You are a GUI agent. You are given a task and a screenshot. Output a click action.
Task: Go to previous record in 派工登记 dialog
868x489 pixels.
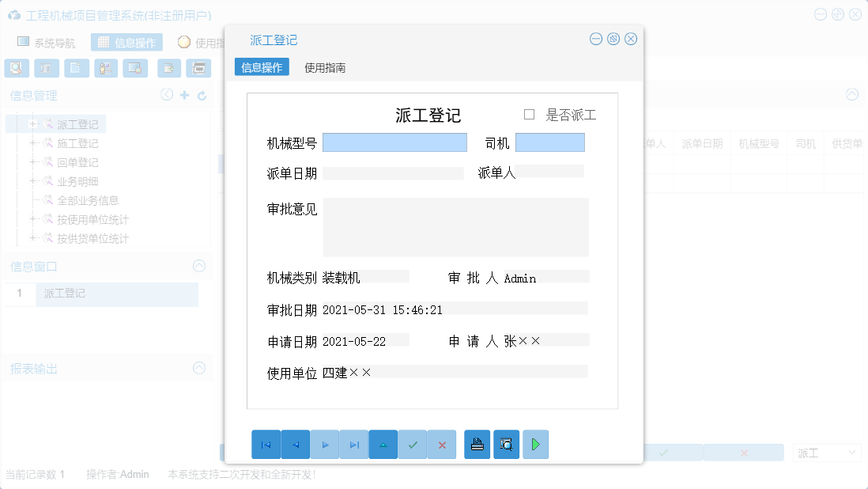pos(296,444)
